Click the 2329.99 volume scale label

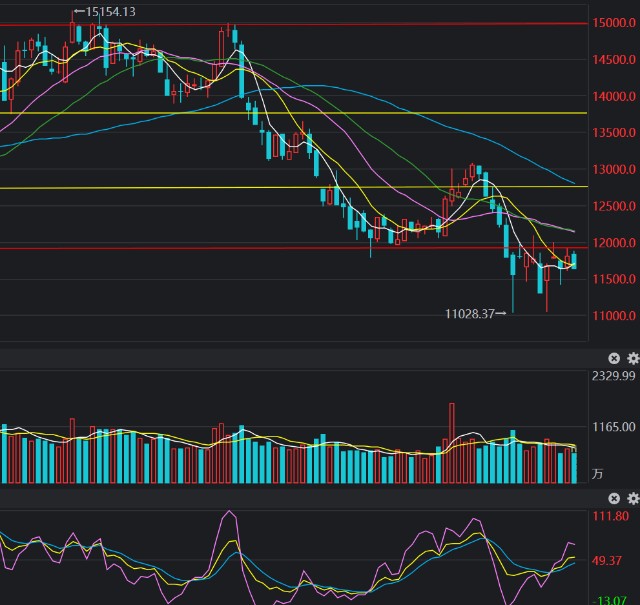point(613,376)
